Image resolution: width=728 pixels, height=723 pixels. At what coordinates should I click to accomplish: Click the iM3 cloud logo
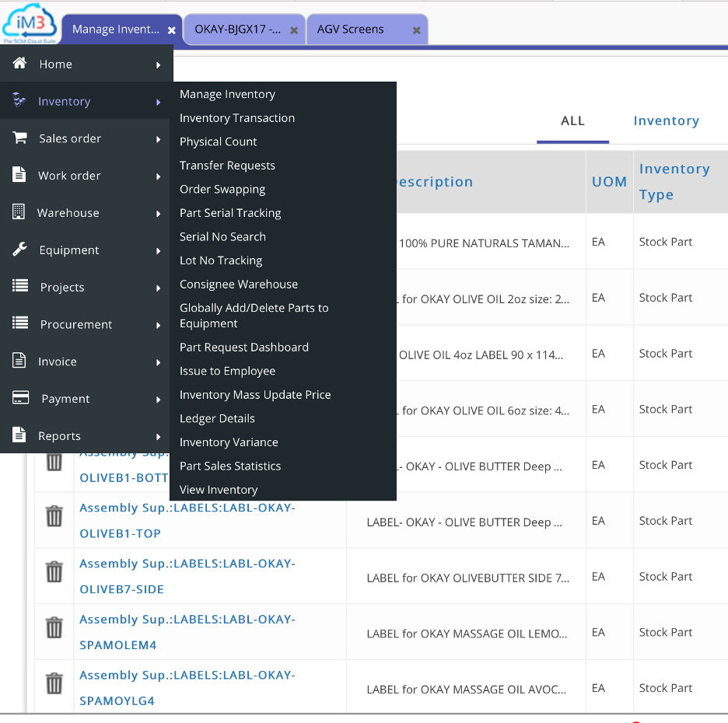[x=30, y=23]
